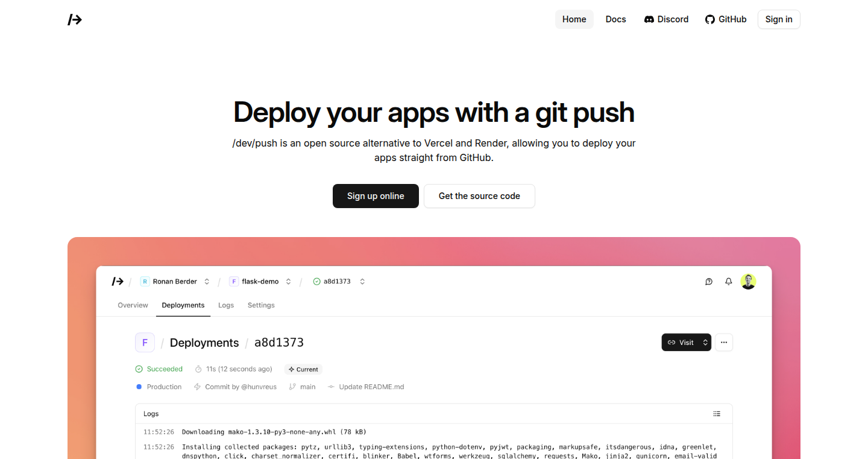Switch to the Overview tab
Viewport: 868px width, 459px height.
(x=133, y=305)
